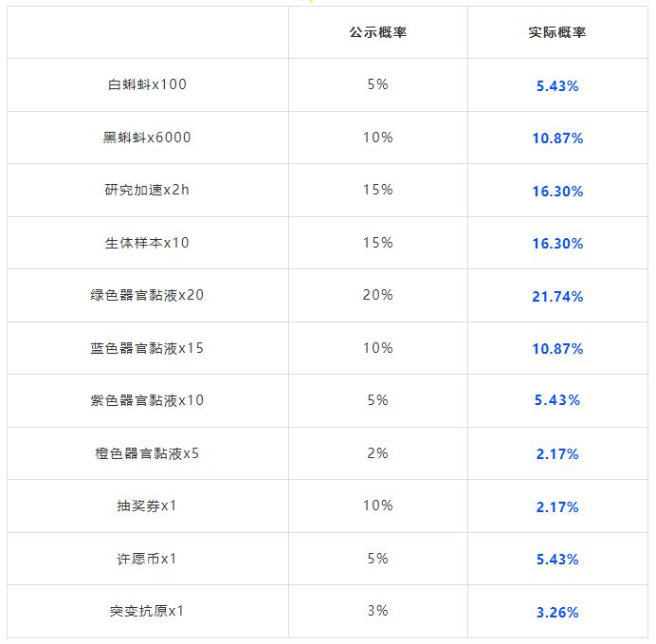Select the 紫色器官黏液x10 item name

pyautogui.click(x=147, y=400)
